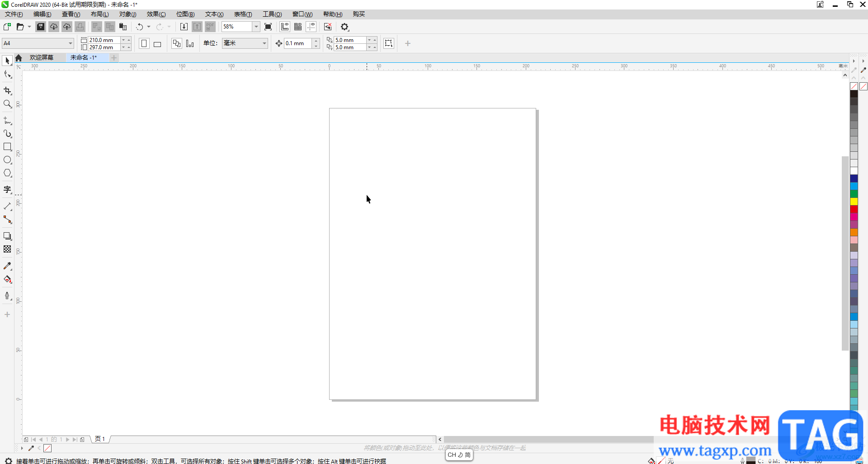The image size is (868, 464).
Task: Toggle apply layout to current page
Action: tap(190, 43)
